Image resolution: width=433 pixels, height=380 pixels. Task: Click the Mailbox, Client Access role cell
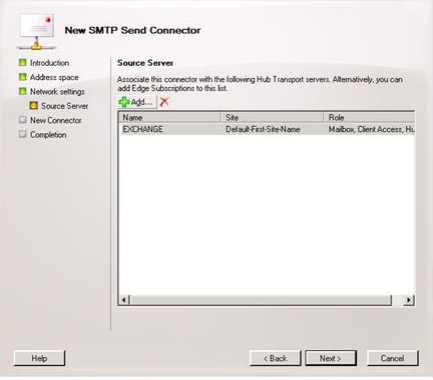(x=371, y=129)
